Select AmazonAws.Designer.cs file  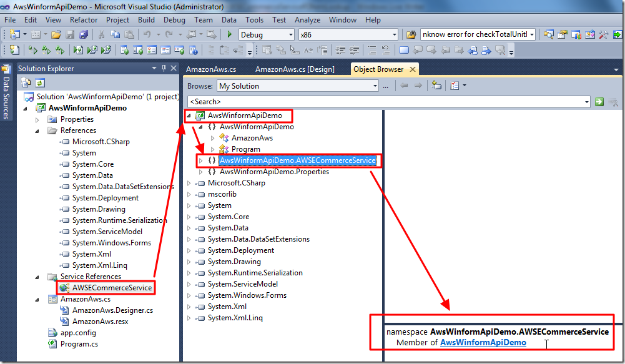[x=112, y=310]
